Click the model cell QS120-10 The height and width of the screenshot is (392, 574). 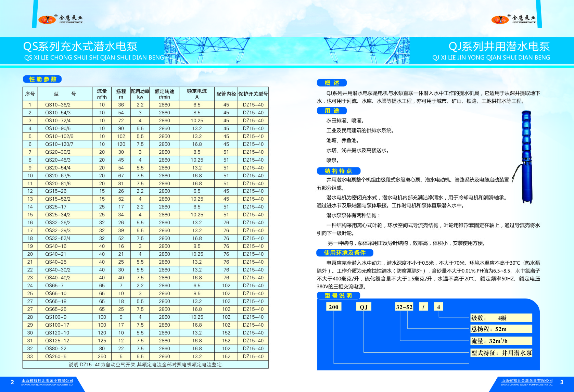pos(65,333)
